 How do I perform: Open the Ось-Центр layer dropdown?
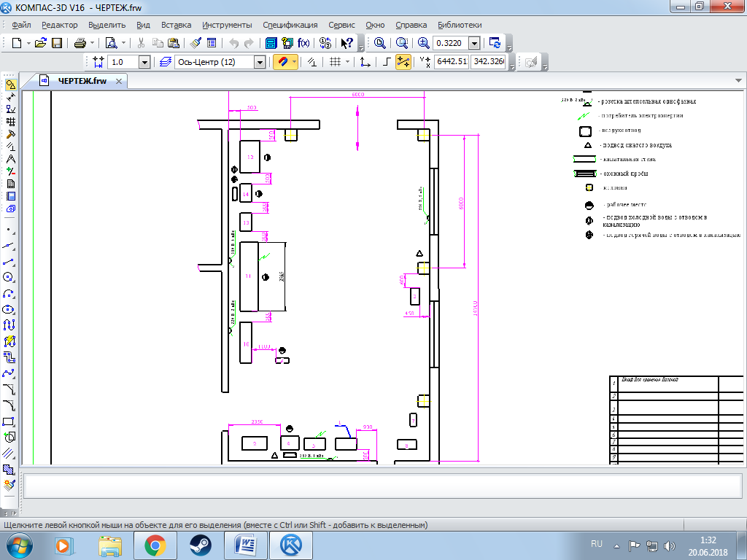pos(260,63)
